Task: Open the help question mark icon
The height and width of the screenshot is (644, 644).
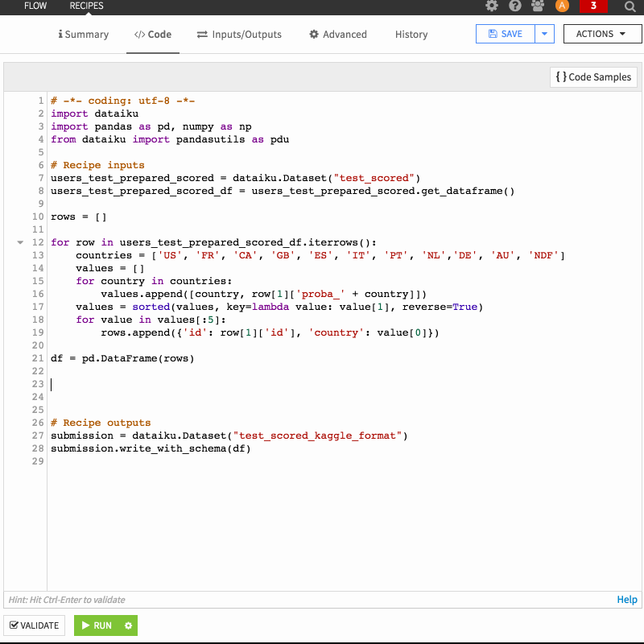Action: (514, 6)
